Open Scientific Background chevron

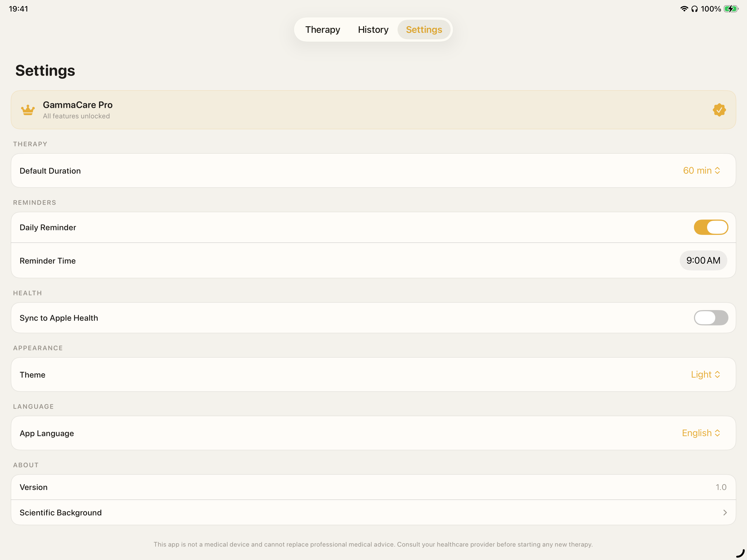point(725,512)
